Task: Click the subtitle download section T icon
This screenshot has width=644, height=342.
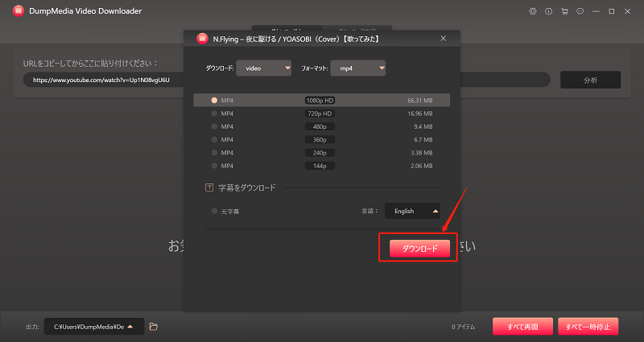Action: (x=209, y=187)
